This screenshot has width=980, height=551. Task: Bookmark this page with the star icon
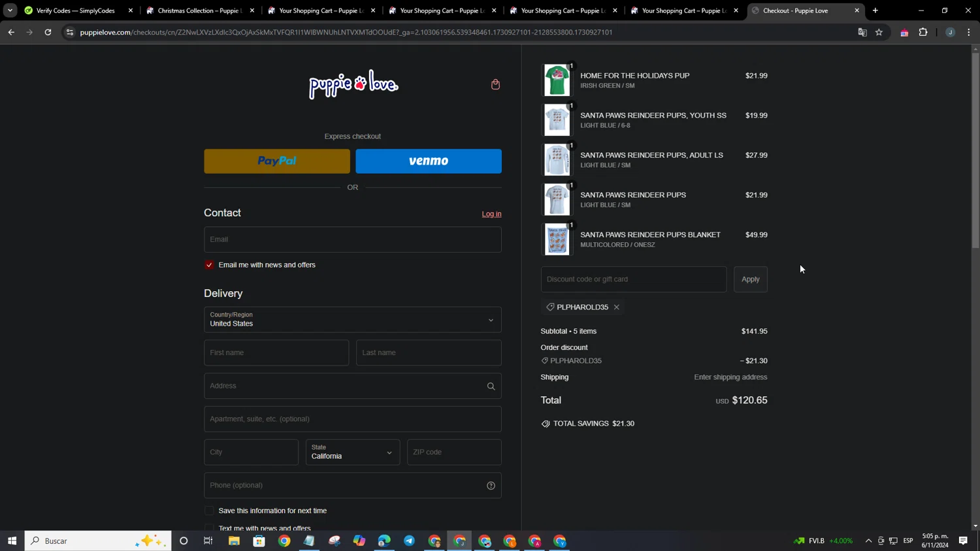(879, 32)
